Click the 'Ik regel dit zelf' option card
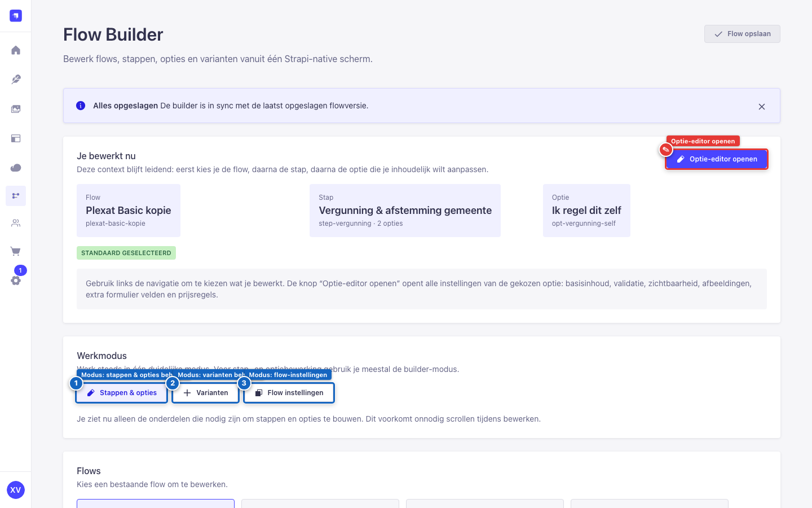Screen dimensions: 812x508 point(586,211)
